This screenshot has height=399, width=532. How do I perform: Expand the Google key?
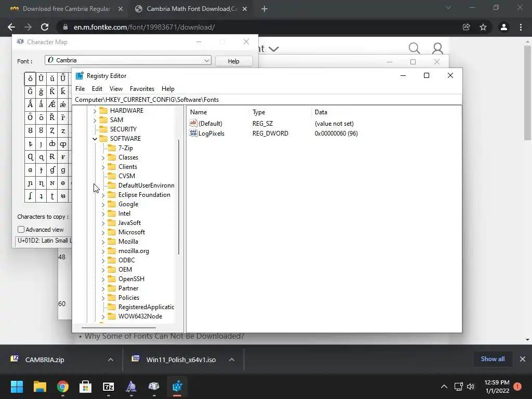(x=103, y=205)
